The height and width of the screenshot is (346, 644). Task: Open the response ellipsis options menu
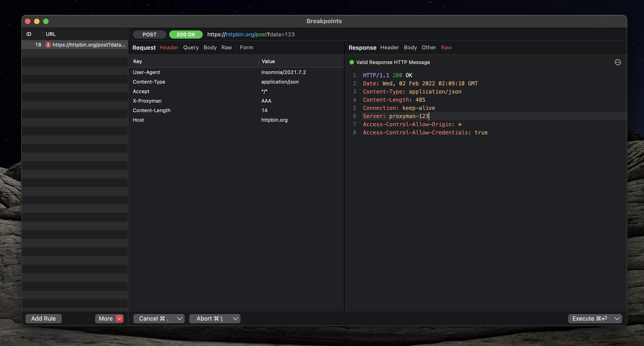(618, 62)
